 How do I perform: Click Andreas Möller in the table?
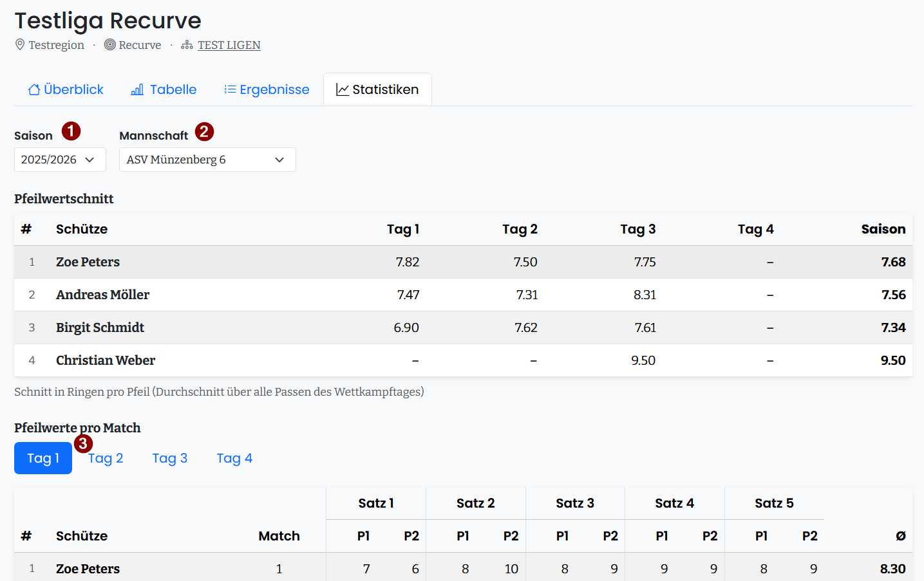click(102, 295)
